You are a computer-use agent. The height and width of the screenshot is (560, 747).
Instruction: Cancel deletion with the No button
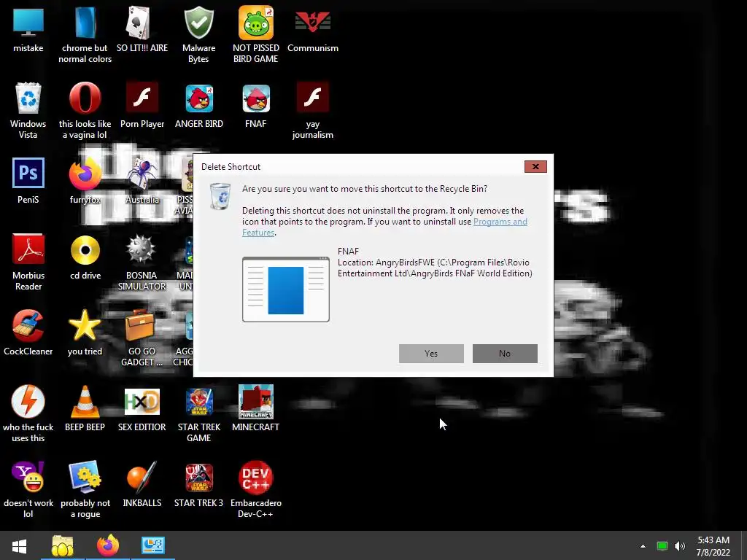click(x=505, y=354)
